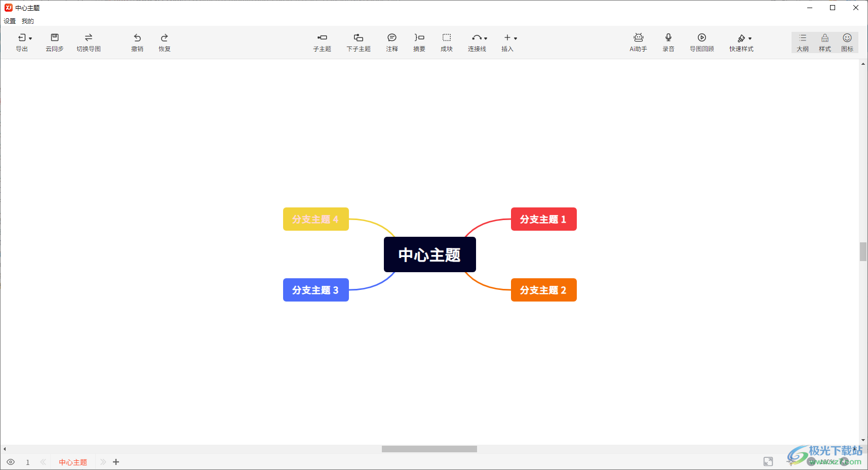
Task: Select the red 分支主题 1 node
Action: pyautogui.click(x=543, y=219)
